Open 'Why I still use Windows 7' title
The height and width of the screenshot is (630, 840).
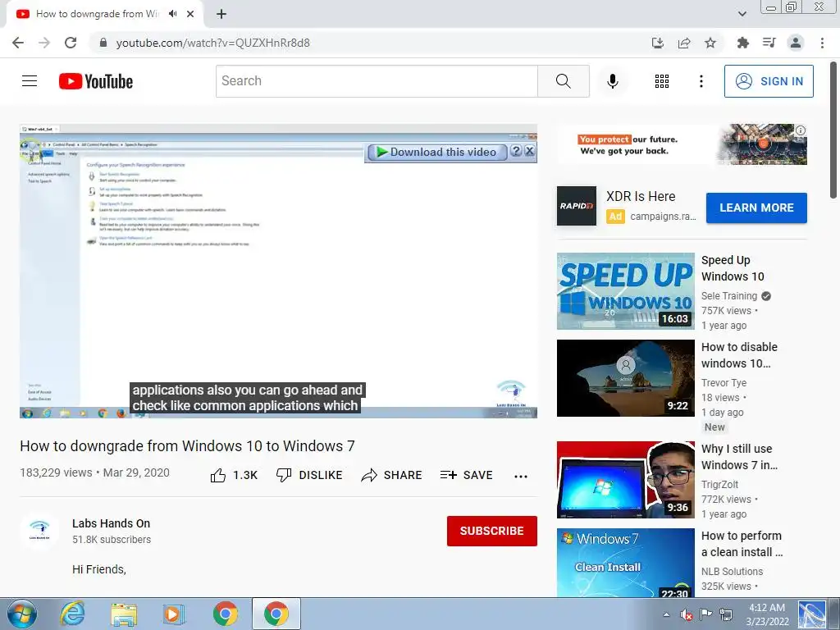click(739, 457)
